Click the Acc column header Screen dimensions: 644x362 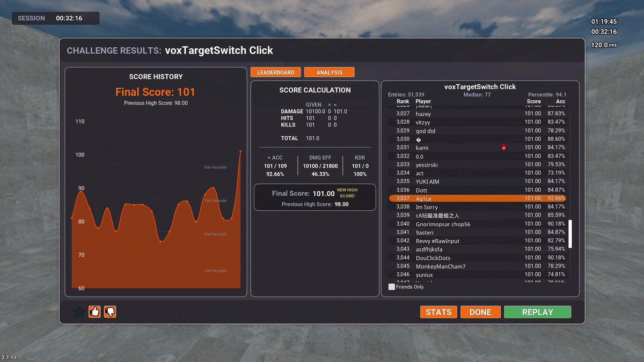561,101
